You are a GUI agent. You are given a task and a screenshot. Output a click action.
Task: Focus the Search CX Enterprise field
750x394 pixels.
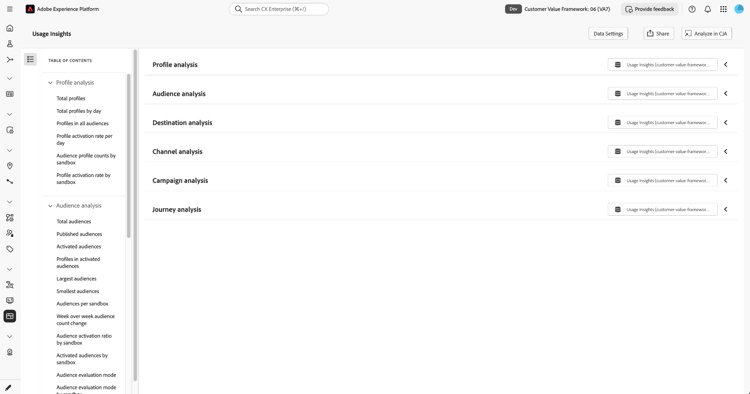point(279,9)
